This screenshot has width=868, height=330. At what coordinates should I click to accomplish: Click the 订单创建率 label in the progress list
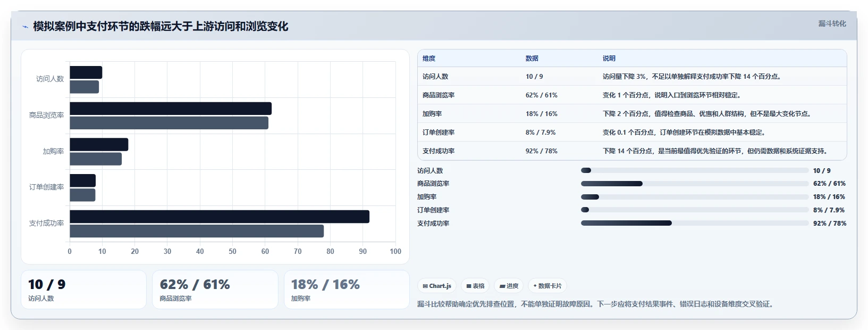pyautogui.click(x=433, y=210)
